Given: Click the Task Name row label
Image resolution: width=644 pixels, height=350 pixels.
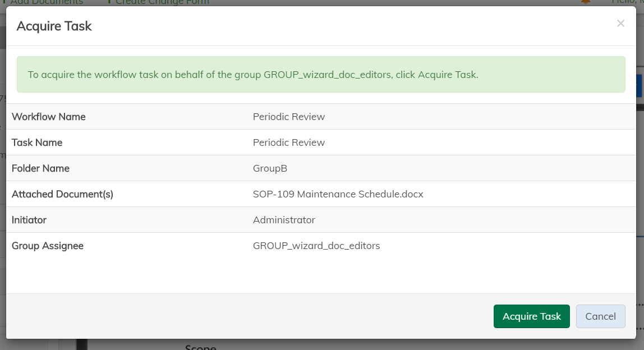Looking at the screenshot, I should coord(37,142).
